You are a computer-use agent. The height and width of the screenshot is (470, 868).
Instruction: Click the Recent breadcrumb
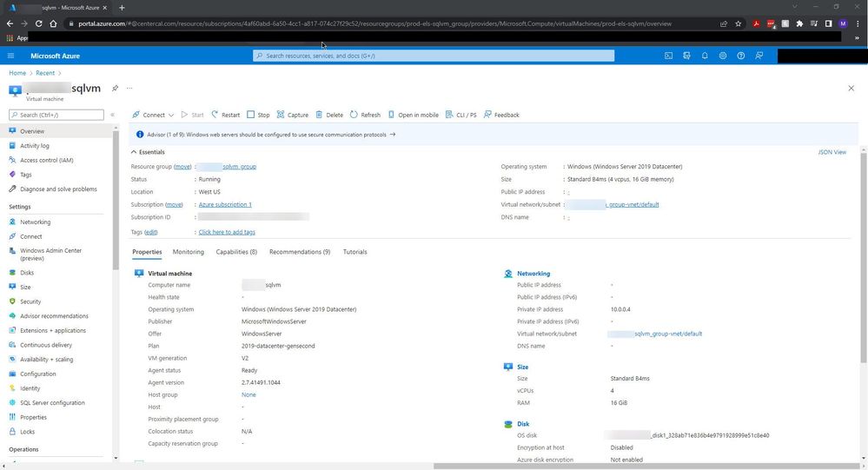pos(45,73)
